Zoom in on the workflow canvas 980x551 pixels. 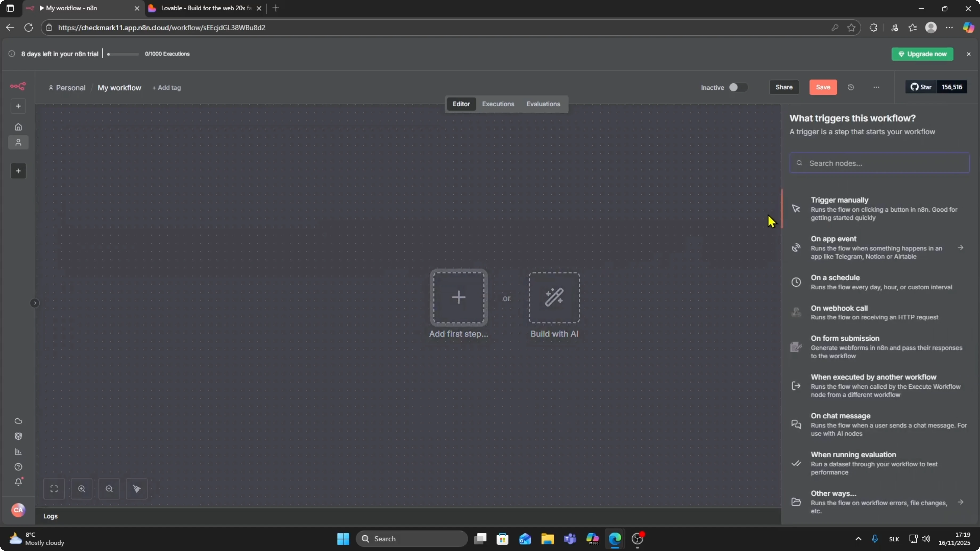point(81,489)
